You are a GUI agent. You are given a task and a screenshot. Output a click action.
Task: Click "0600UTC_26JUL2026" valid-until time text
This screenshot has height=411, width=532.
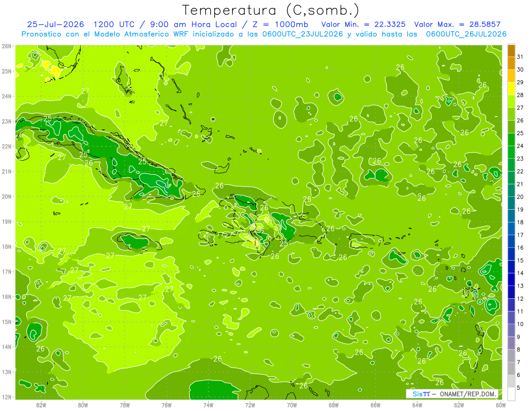click(466, 34)
